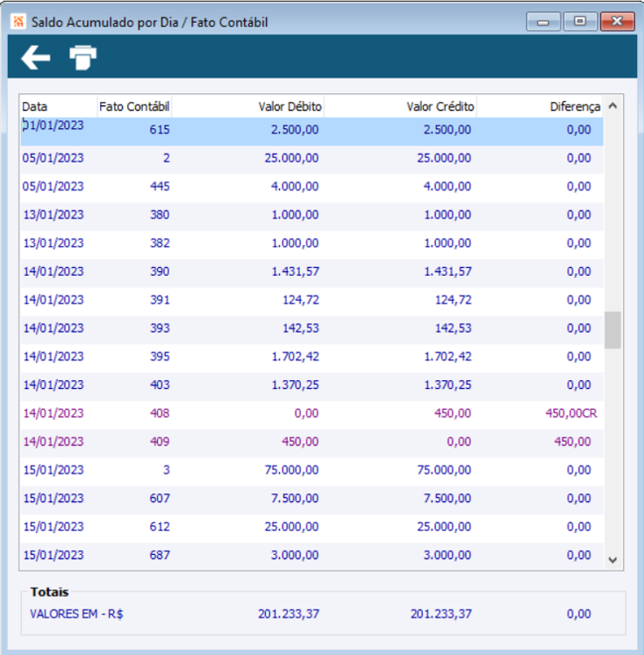Select fato contábil 687 cell
Screen dimensions: 644x655
160,555
